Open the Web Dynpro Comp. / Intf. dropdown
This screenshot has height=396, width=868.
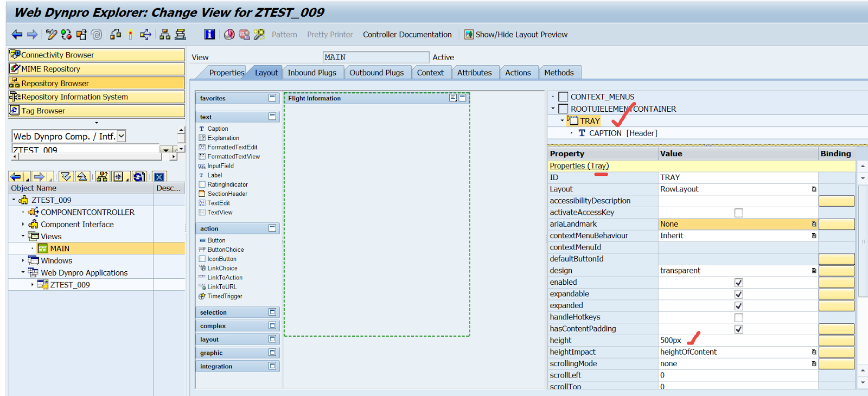(122, 136)
